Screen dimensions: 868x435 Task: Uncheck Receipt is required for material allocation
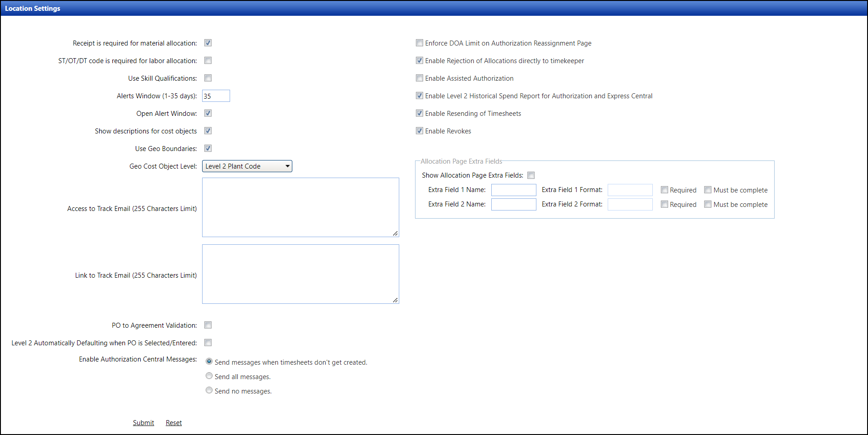208,43
